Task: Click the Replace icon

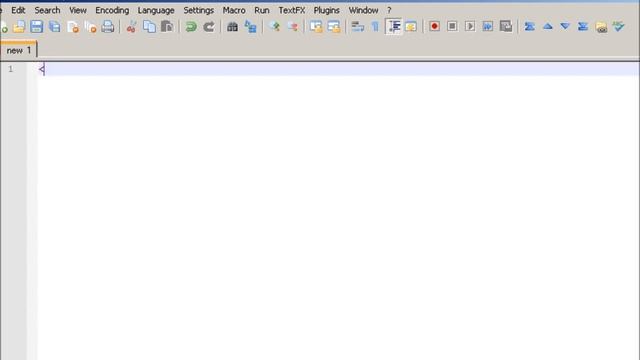Action: [250, 27]
